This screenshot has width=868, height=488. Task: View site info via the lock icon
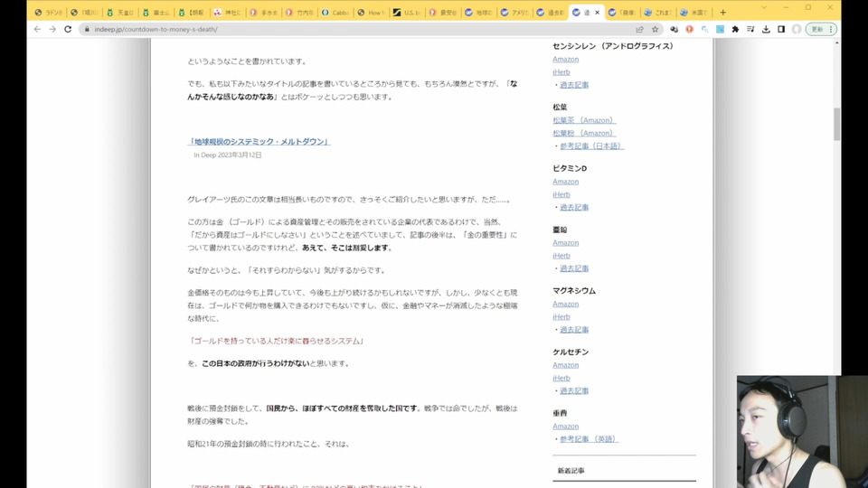(87, 29)
